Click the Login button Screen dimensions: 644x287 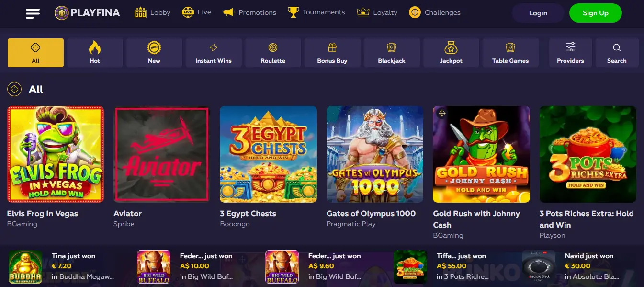(x=538, y=13)
